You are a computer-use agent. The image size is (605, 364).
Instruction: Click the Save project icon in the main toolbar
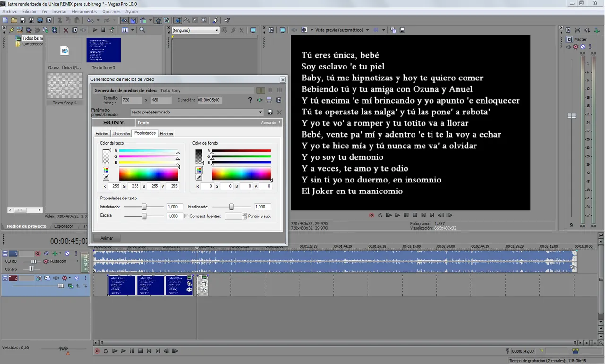click(x=23, y=20)
